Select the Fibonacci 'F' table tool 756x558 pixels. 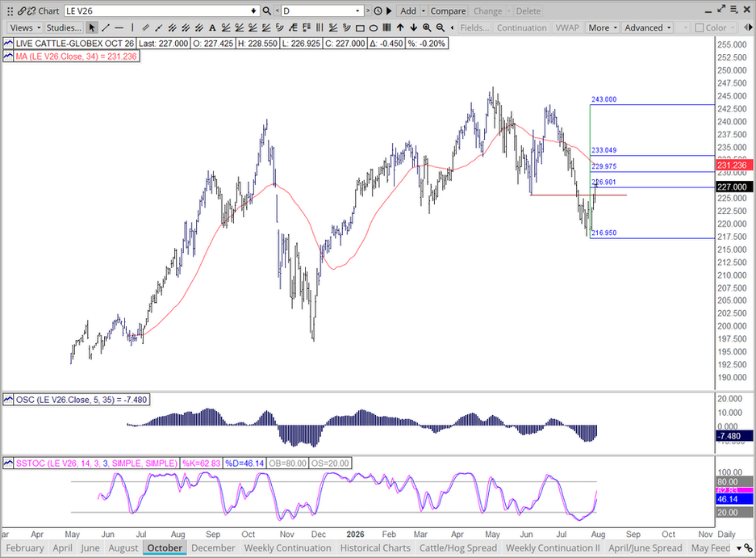tap(306, 27)
